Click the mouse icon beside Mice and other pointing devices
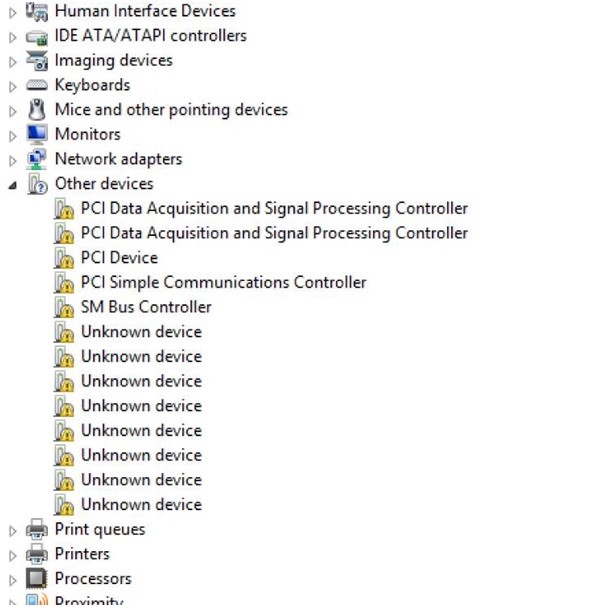Image resolution: width=606 pixels, height=607 pixels. (37, 110)
